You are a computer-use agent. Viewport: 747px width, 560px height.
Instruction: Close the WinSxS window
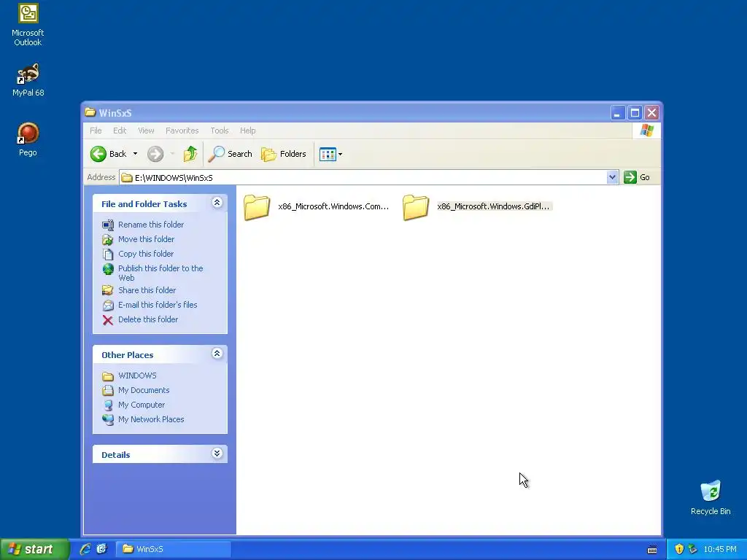pos(651,113)
